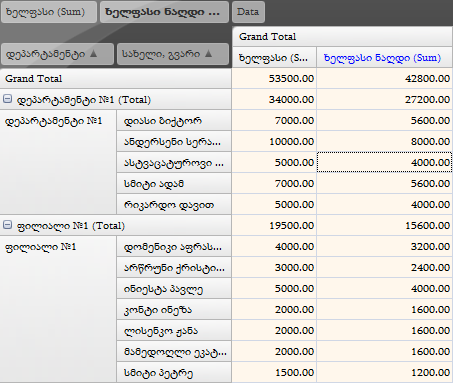Sort by დეპარტამენტი field header
The height and width of the screenshot is (386, 453).
57,54
